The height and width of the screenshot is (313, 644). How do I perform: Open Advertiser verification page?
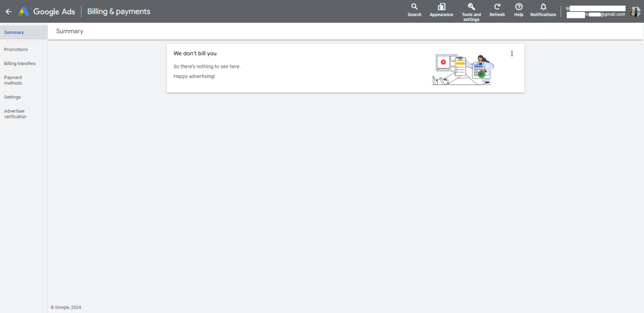point(15,114)
